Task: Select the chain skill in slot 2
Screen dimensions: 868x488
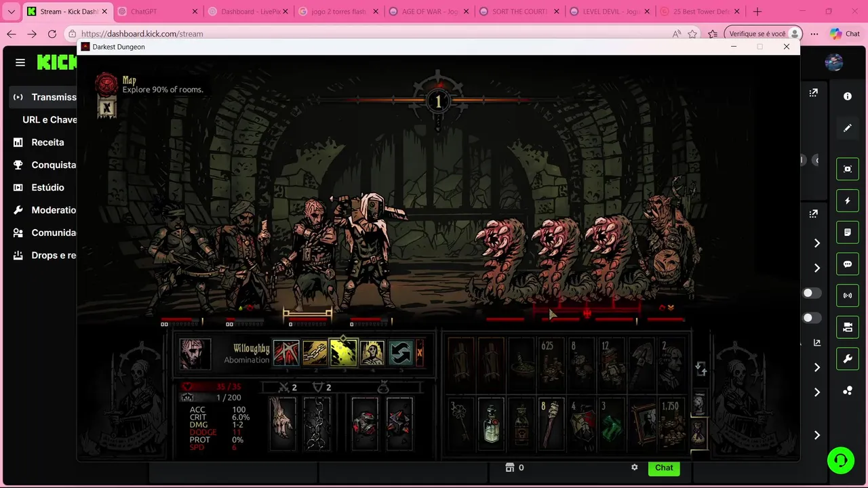Action: coord(315,352)
